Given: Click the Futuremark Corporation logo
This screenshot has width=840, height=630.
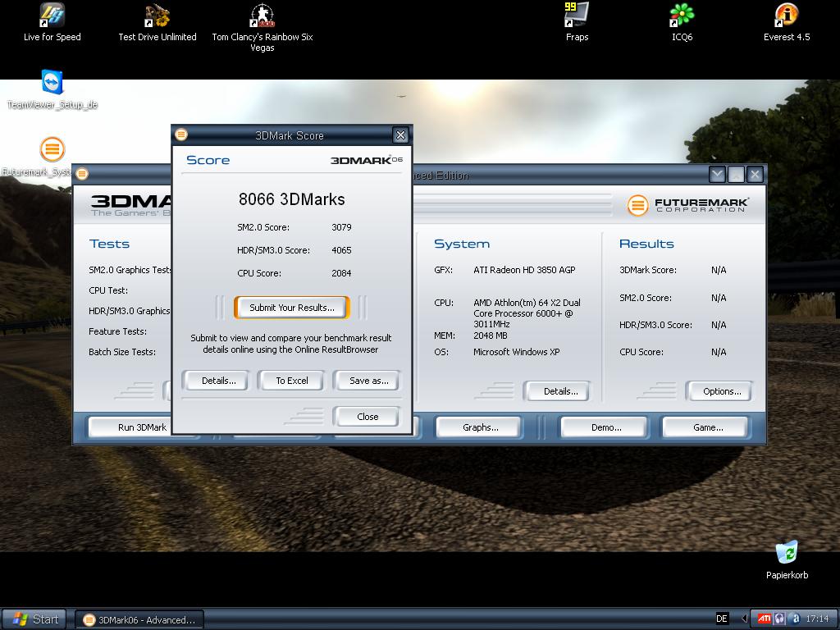Looking at the screenshot, I should 688,205.
